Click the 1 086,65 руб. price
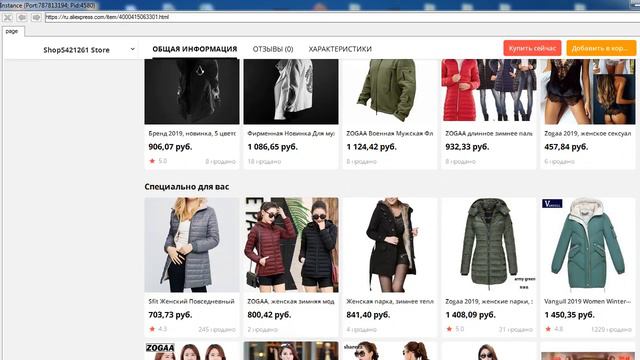 pyautogui.click(x=273, y=147)
